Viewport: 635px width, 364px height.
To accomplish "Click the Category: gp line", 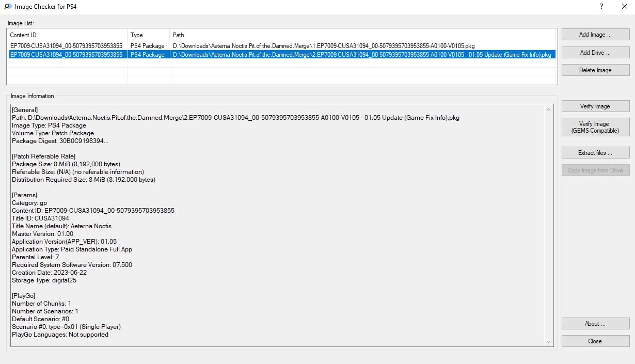I will coord(29,203).
